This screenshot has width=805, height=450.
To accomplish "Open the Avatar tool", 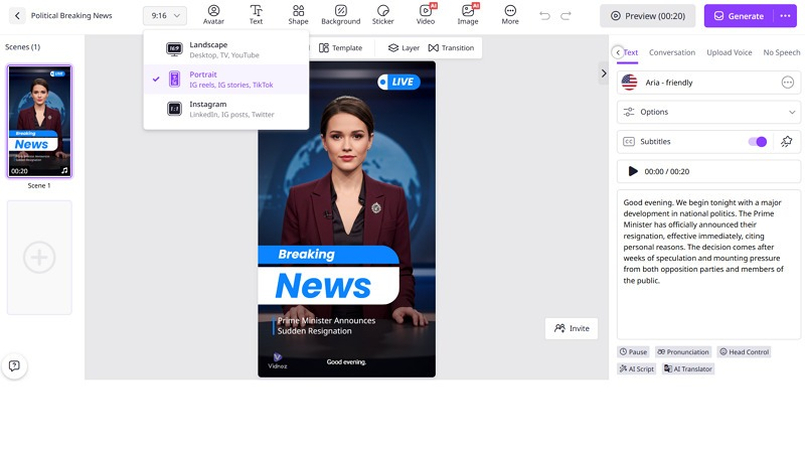I will coord(213,15).
